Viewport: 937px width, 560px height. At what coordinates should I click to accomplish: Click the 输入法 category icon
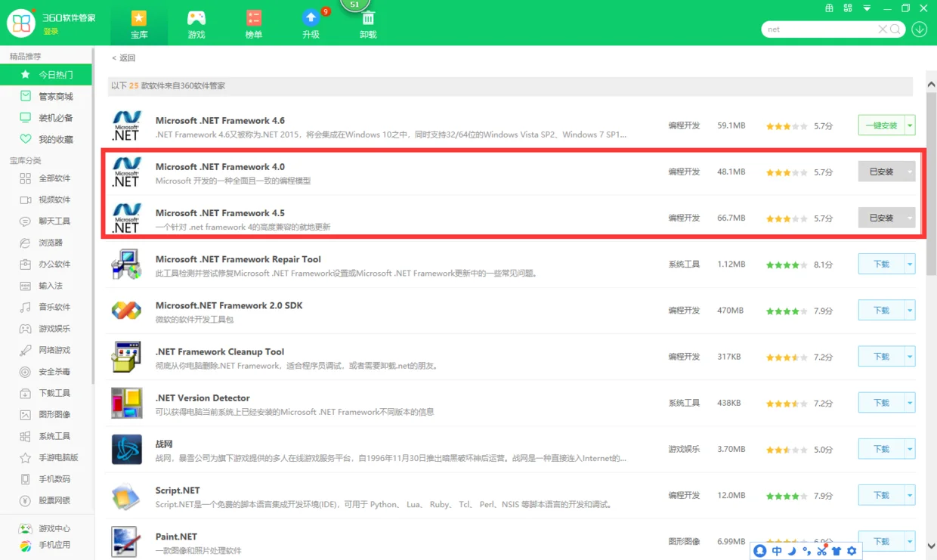pos(26,286)
